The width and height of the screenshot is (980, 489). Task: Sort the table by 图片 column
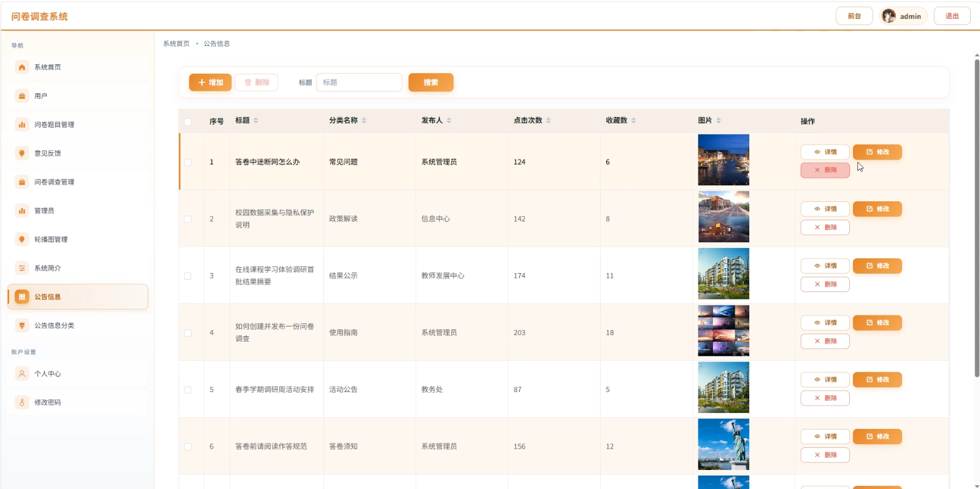(719, 120)
